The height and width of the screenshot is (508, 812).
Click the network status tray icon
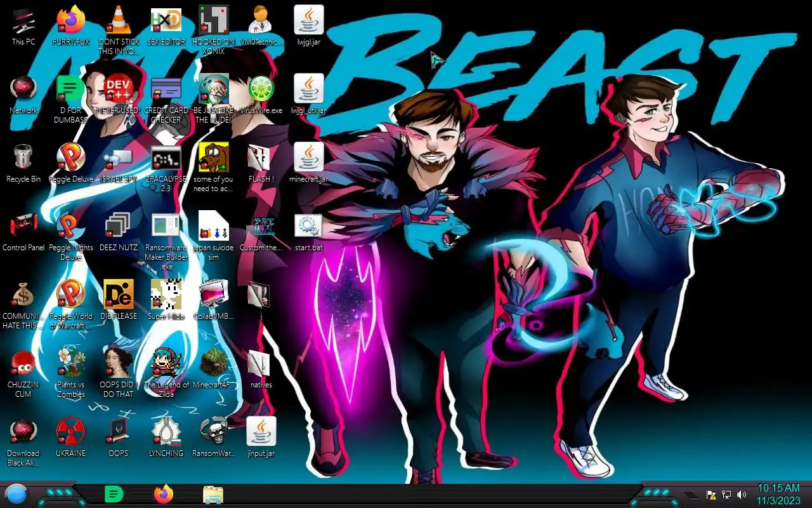coord(726,495)
